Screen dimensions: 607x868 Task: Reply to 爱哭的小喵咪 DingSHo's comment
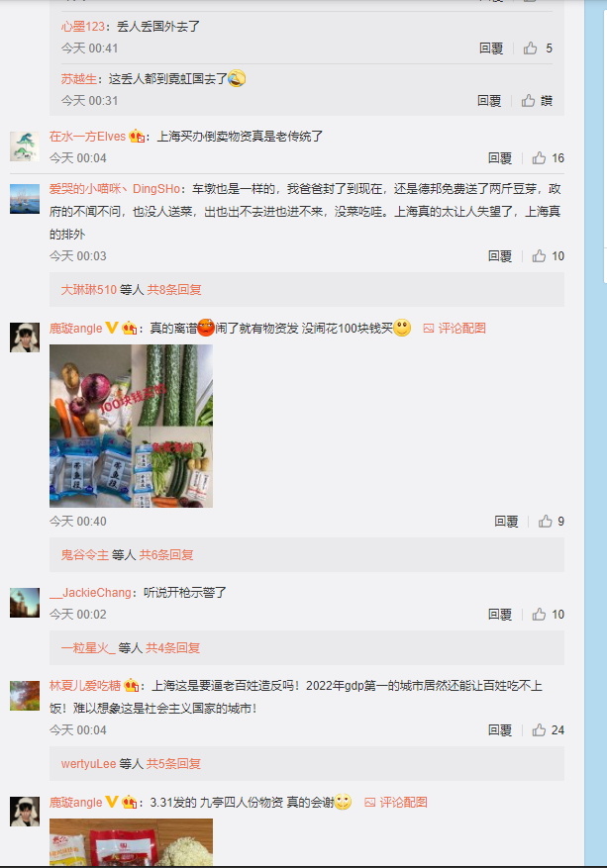[499, 255]
